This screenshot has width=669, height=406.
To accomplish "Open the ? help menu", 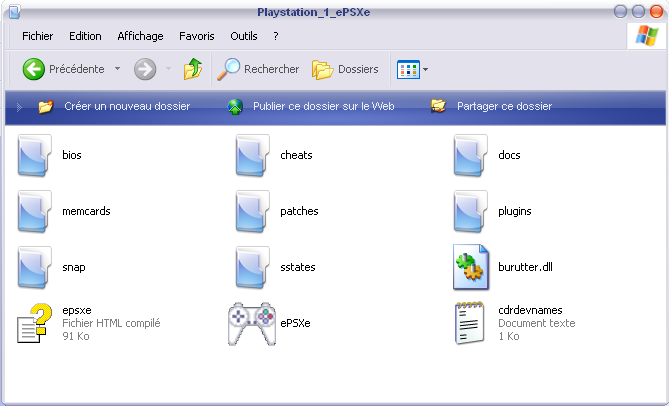I will (276, 36).
